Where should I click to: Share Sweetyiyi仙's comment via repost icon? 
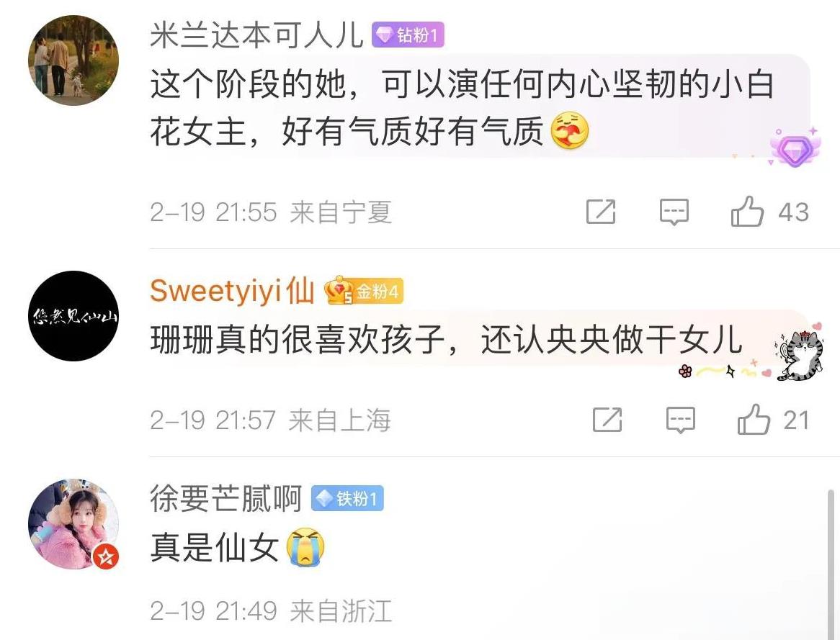[x=607, y=419]
